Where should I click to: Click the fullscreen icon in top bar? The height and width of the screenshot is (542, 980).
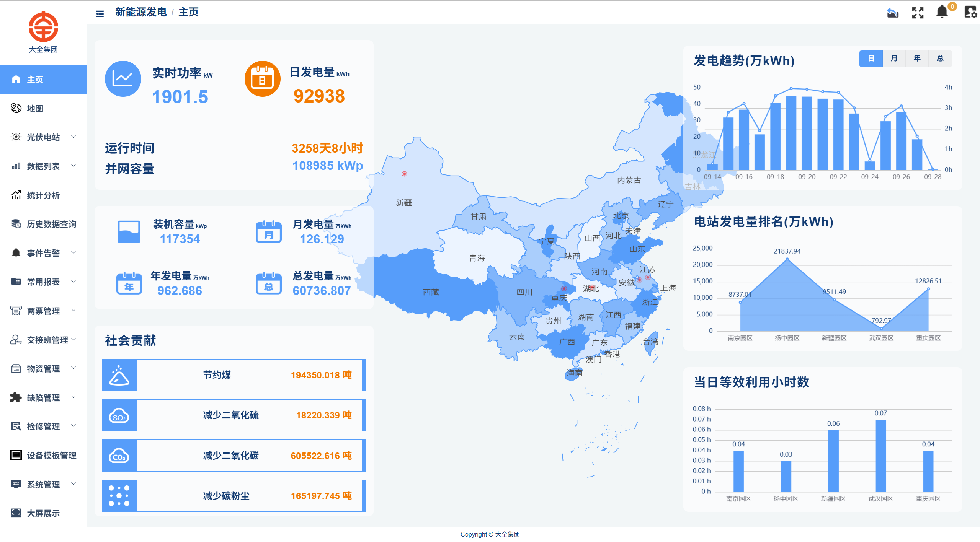click(x=917, y=13)
